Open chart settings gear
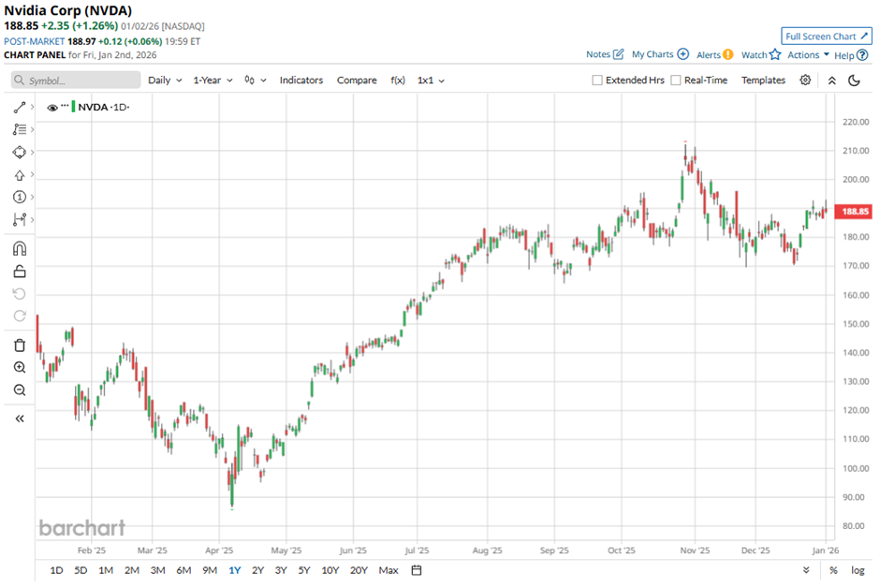The width and height of the screenshot is (880, 588). [x=805, y=81]
